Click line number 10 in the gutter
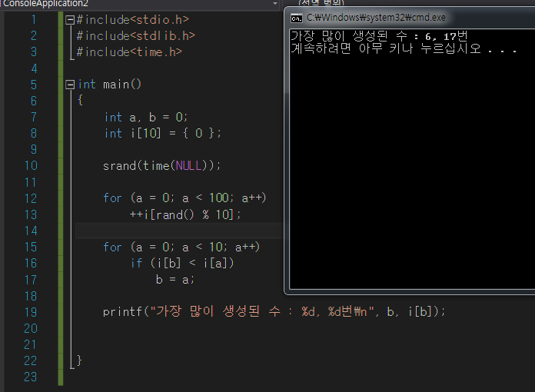This screenshot has width=535, height=392. [31, 165]
